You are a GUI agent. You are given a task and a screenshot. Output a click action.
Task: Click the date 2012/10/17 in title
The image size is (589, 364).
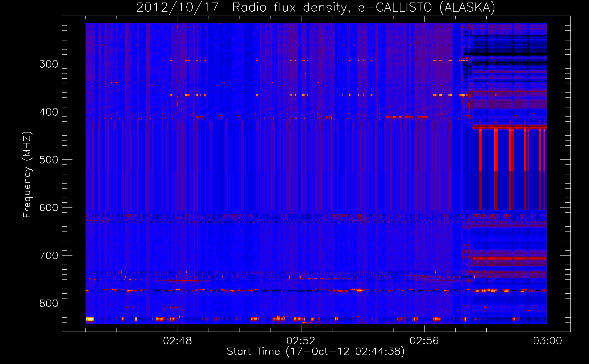coord(177,7)
